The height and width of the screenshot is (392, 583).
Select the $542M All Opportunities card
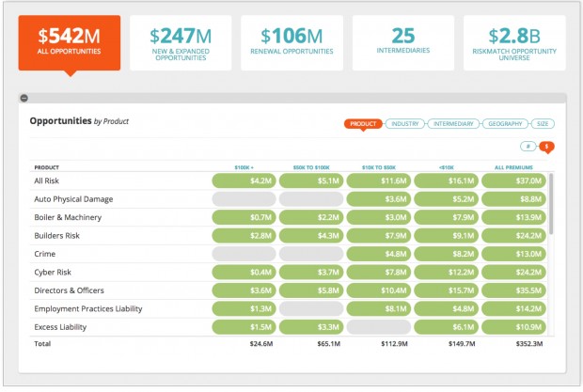pyautogui.click(x=69, y=42)
